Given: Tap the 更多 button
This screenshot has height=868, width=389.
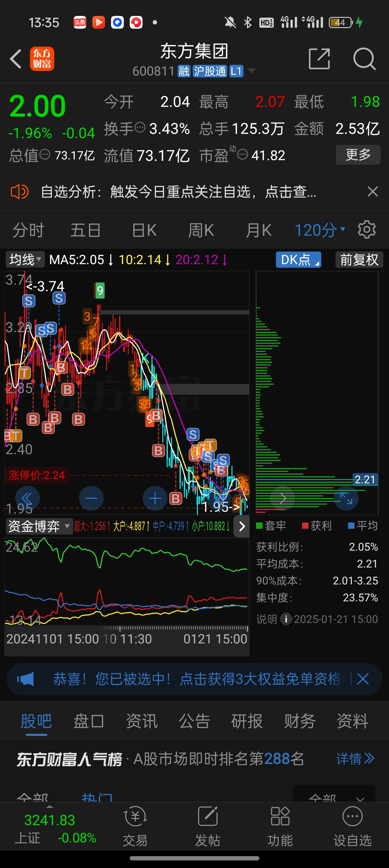Looking at the screenshot, I should pos(358,155).
